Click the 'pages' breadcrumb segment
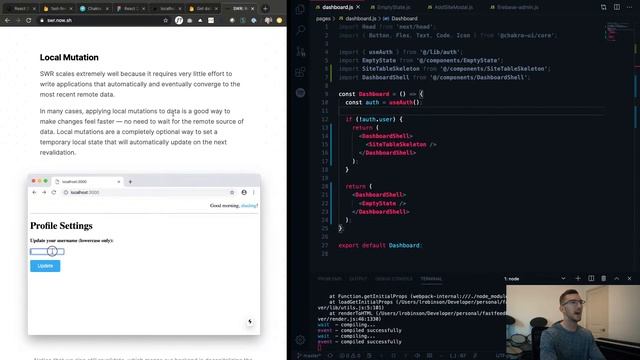Image resolution: width=640 pixels, height=360 pixels. click(323, 18)
